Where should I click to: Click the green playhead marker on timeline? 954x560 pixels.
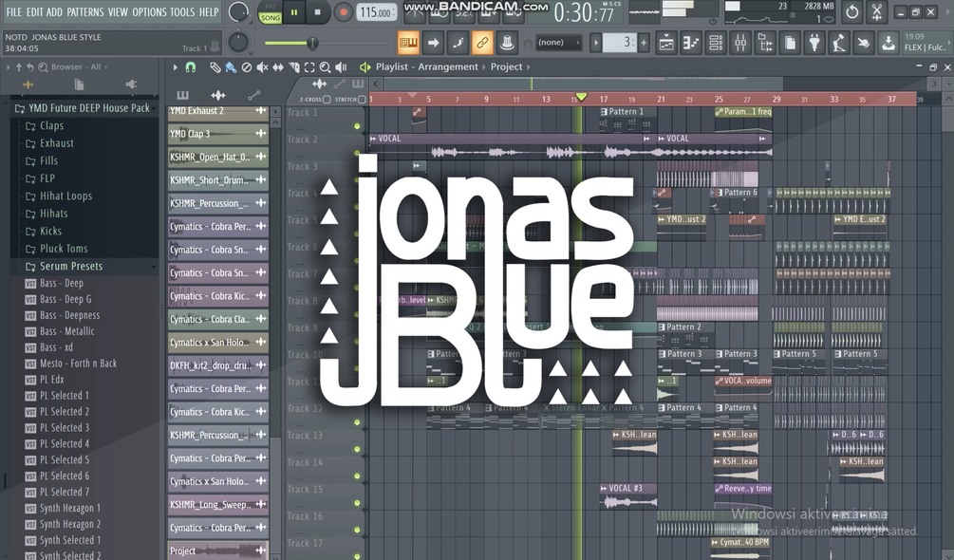point(581,97)
